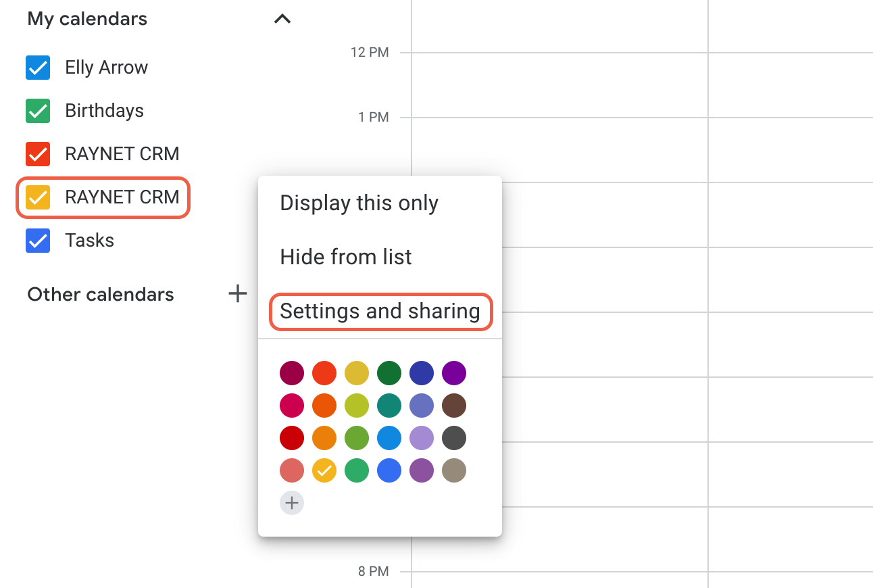This screenshot has height=588, width=873.
Task: Toggle the yellow RAYNET CRM checkbox
Action: pos(38,197)
